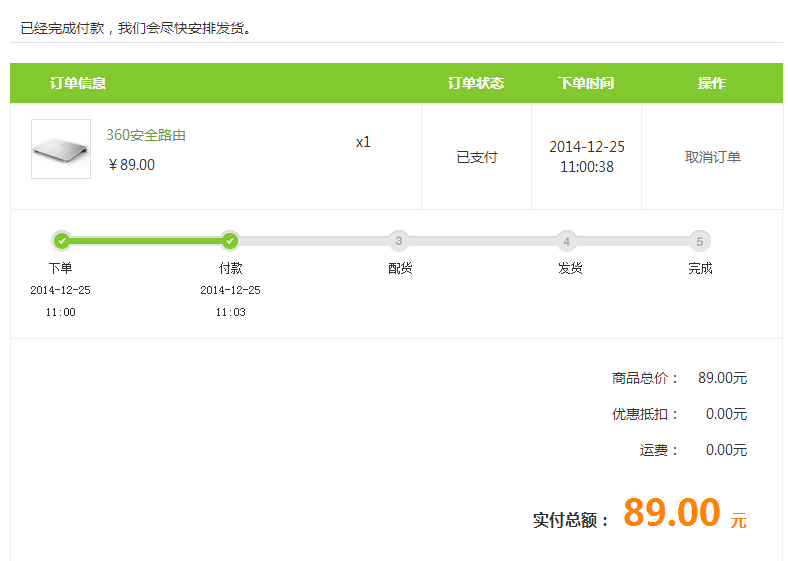
Task: Click step 5 circle for 完成
Action: pos(700,241)
